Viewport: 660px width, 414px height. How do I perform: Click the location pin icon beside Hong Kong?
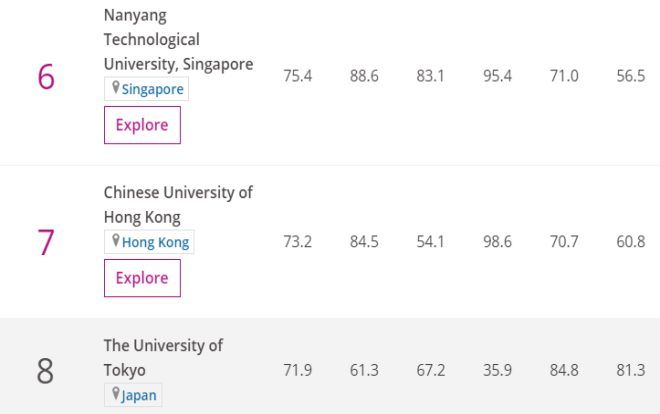point(116,241)
